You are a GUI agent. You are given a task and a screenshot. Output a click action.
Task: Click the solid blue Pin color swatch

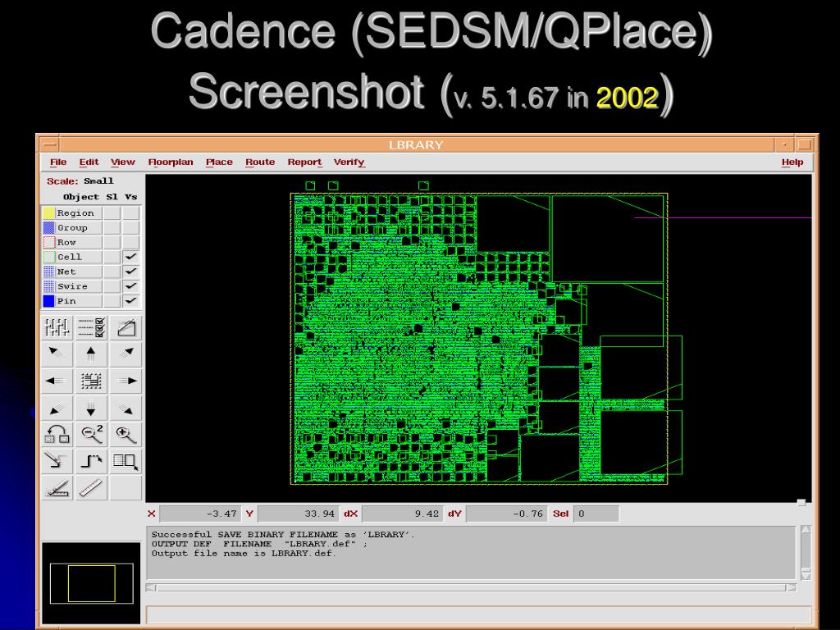pyautogui.click(x=48, y=300)
